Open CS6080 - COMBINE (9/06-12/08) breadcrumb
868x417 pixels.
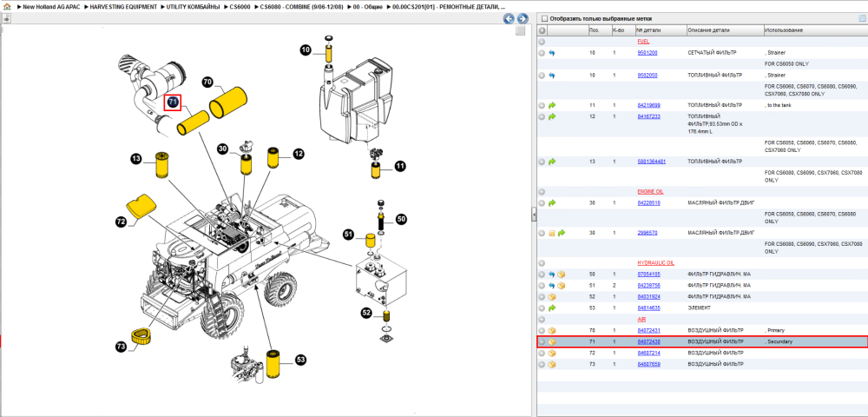[302, 7]
